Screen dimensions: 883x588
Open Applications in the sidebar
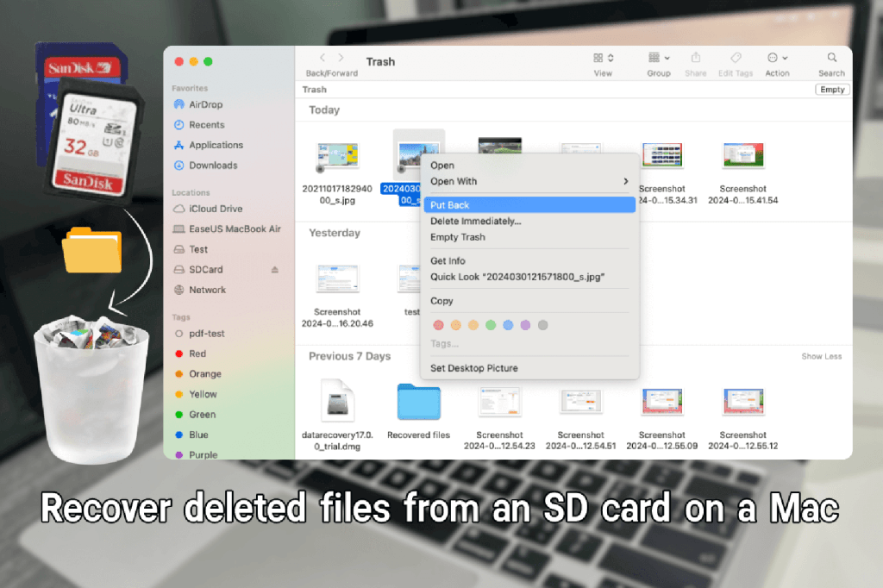(x=216, y=145)
